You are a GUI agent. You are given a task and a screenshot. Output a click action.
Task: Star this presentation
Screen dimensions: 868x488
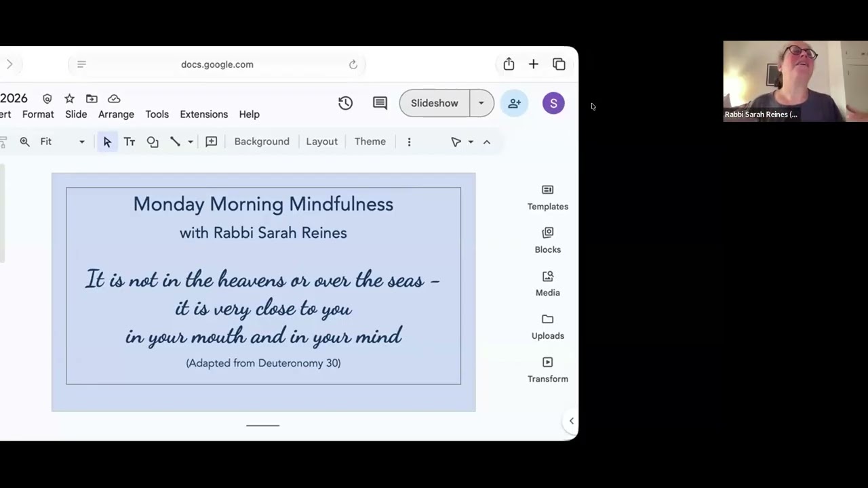tap(69, 99)
